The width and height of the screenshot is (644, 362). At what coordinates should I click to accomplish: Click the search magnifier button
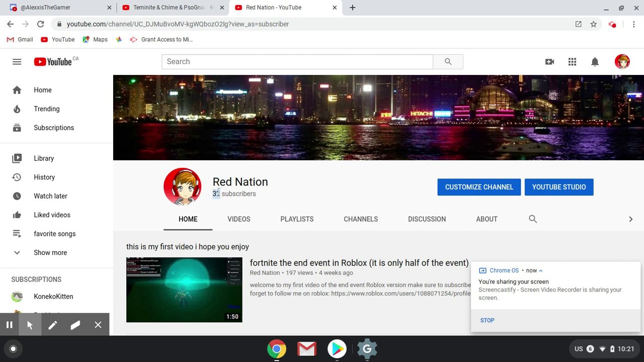point(448,61)
